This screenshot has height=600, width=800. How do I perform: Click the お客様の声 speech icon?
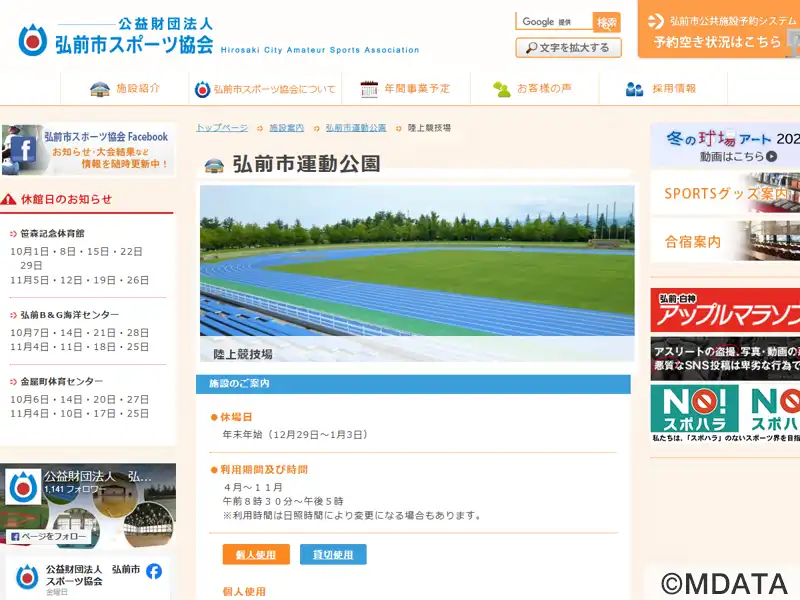502,89
